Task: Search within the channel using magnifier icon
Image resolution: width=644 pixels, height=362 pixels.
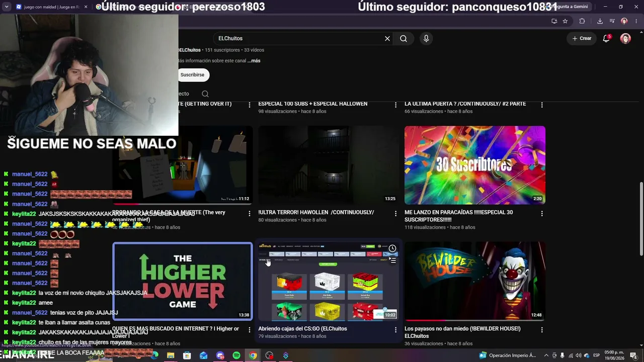Action: [205, 94]
